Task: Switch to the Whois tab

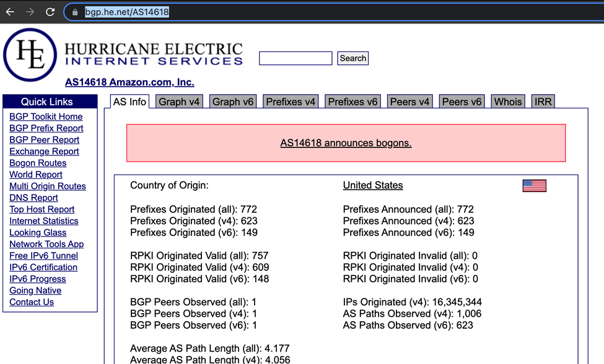Action: click(508, 102)
